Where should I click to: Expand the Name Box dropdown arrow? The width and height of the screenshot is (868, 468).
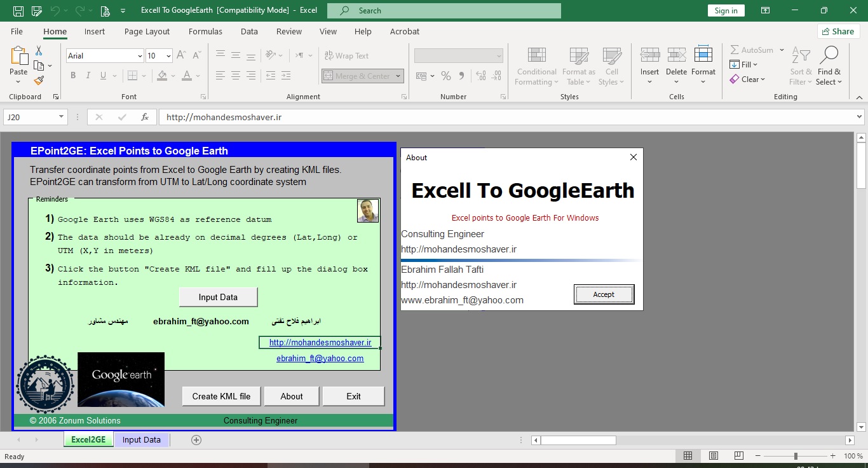click(x=62, y=117)
